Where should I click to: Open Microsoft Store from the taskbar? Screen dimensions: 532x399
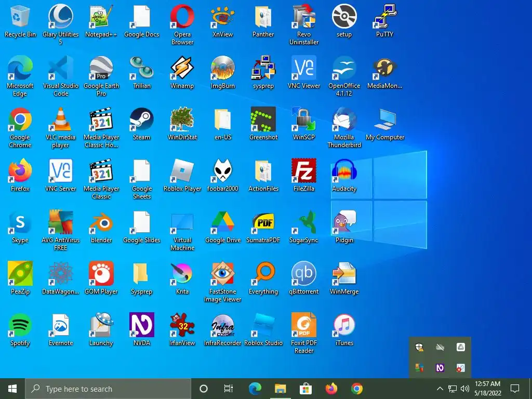(x=305, y=389)
